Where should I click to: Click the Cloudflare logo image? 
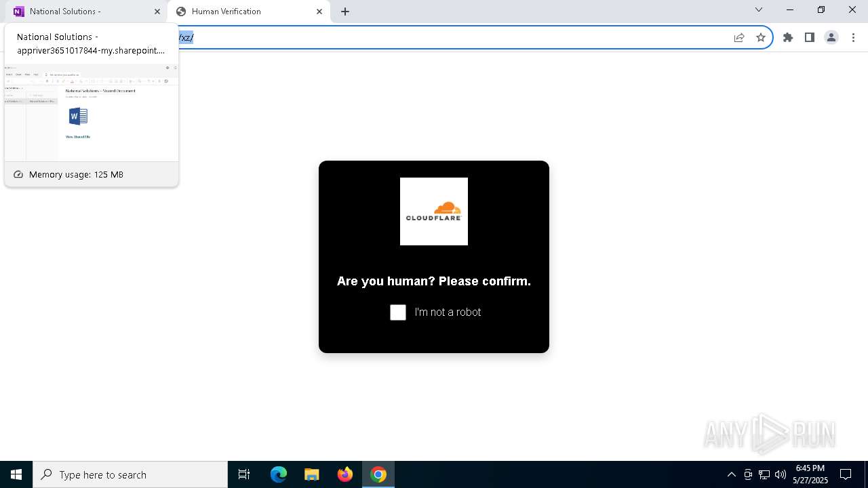434,211
